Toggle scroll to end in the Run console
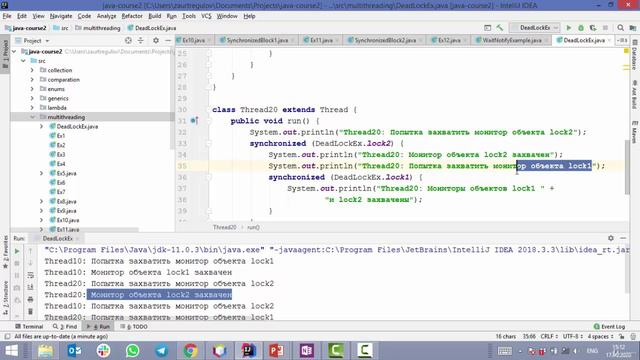The image size is (640, 360). [30, 287]
